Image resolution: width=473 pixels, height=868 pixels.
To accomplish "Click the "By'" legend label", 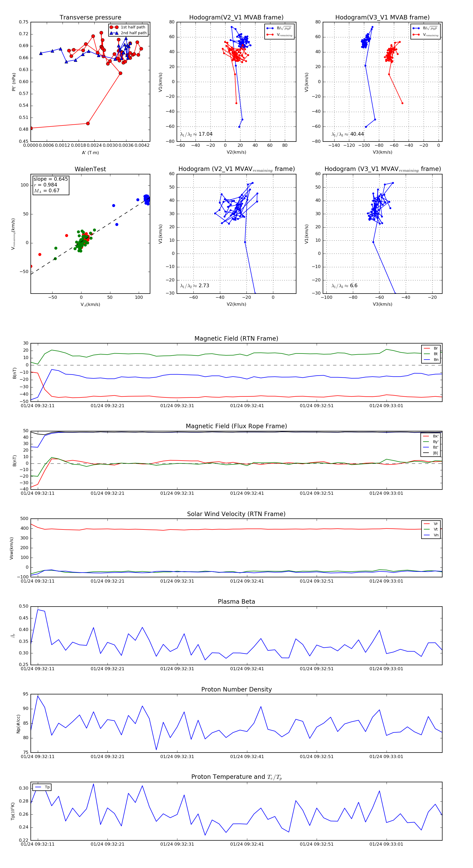I will coord(436,442).
